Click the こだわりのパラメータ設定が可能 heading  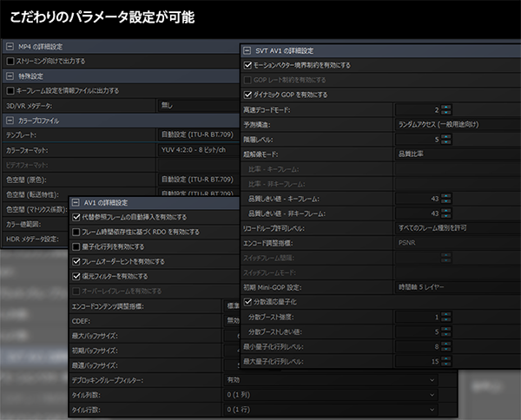pos(102,17)
